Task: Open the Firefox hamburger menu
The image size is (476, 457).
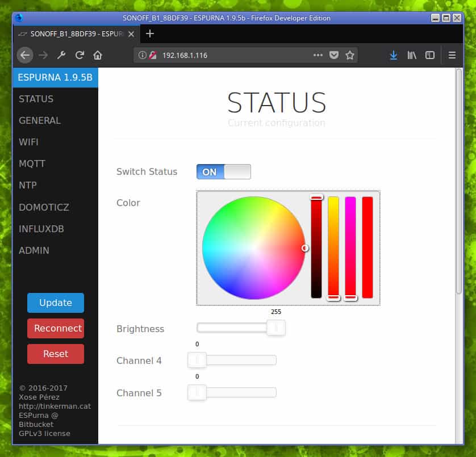Action: coord(452,55)
